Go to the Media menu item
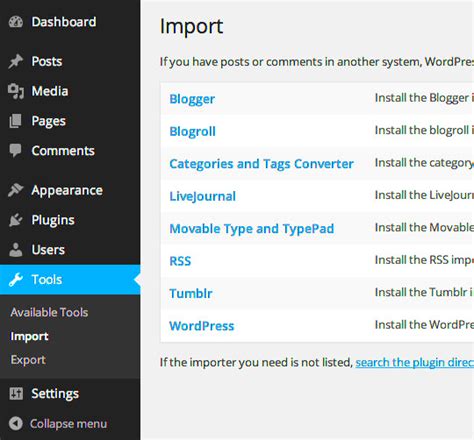474x440 pixels. point(50,91)
